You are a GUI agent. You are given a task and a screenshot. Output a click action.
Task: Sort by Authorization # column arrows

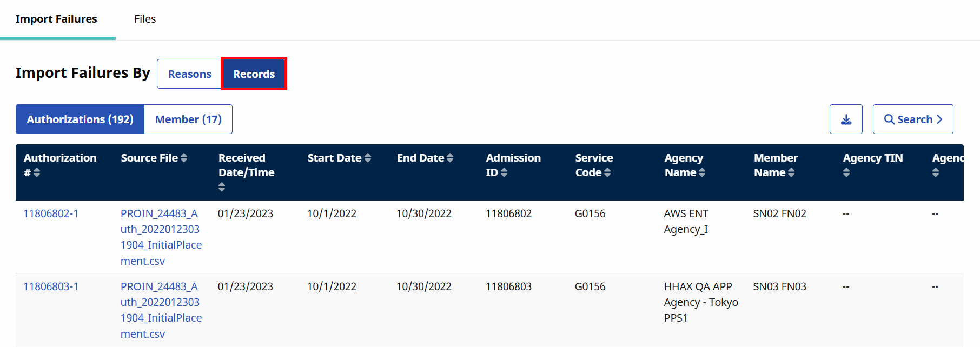[37, 172]
